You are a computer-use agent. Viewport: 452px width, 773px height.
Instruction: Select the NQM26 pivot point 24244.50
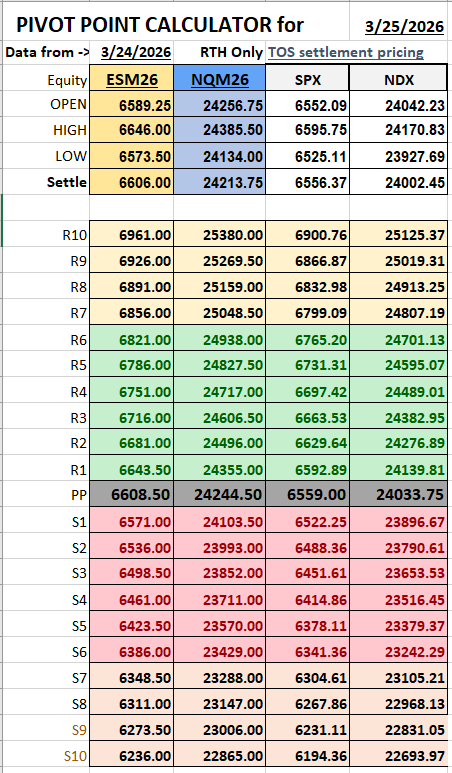(x=219, y=494)
